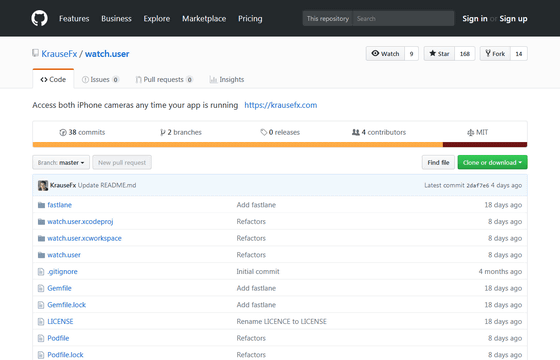Click the GitHub Octocat logo
The image size is (560, 360).
39,18
